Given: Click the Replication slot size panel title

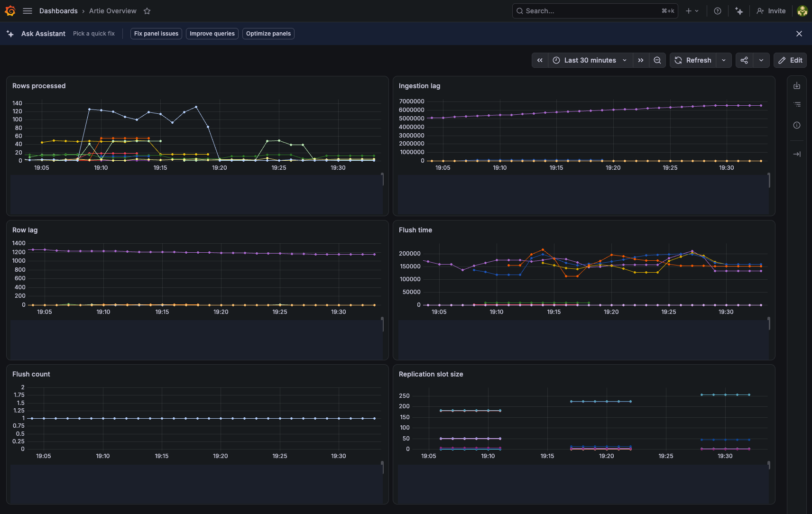Looking at the screenshot, I should pos(431,374).
